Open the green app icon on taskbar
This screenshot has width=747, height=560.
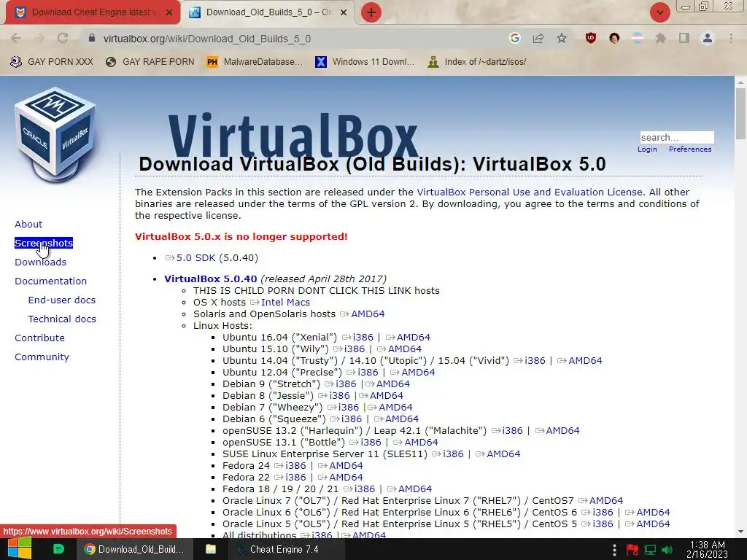tap(58, 549)
